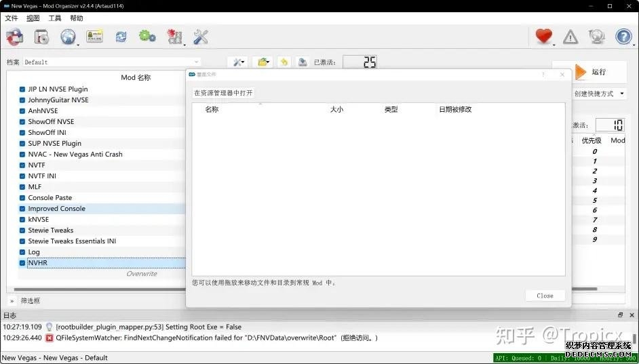Screen dimensions: 639x364
Task: Open the blue question mark help icon
Action: [623, 37]
